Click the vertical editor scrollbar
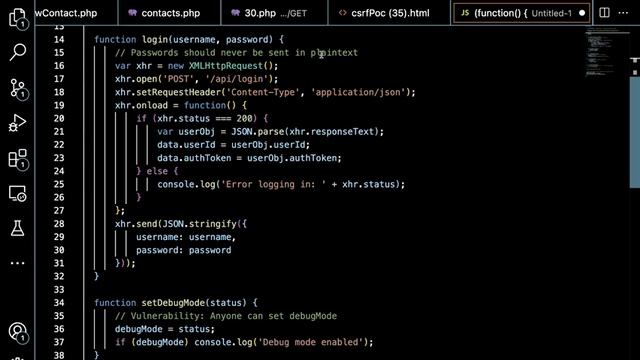 point(635,131)
